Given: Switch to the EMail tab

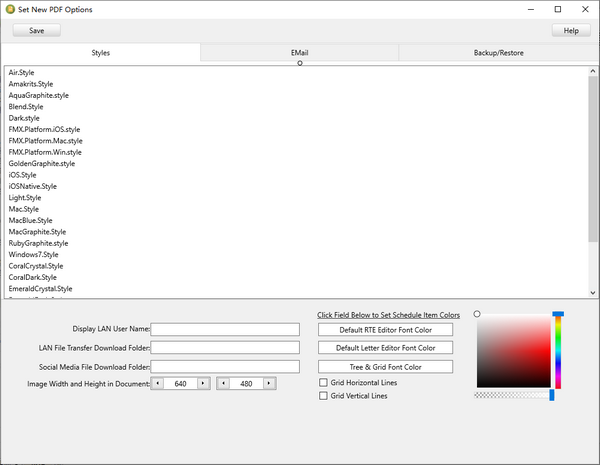Looking at the screenshot, I should [x=299, y=52].
